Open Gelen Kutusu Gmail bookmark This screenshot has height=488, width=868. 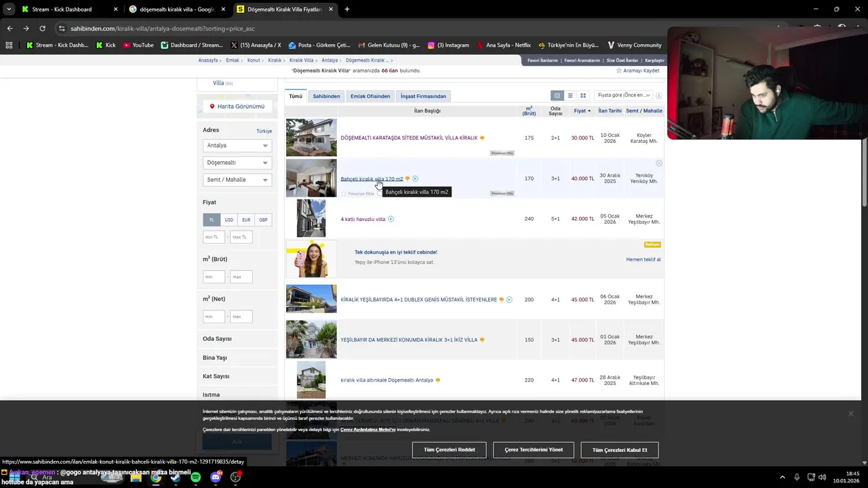pos(389,45)
